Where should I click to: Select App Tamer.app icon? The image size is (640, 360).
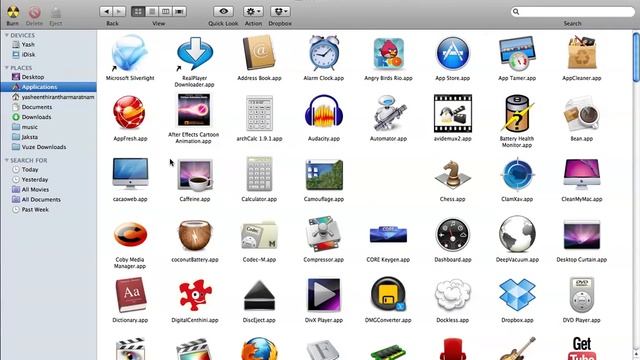tap(517, 53)
